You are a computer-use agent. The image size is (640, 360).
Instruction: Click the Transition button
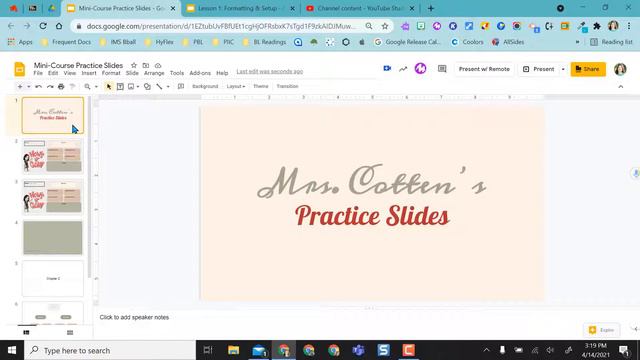click(x=287, y=87)
